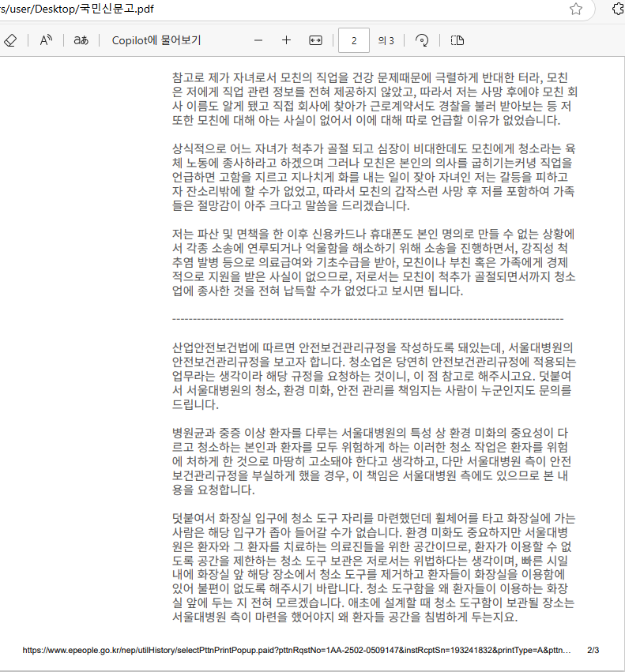Click paragraph starting '병원균과 중증 이상'
This screenshot has width=625, height=672.
tap(371, 461)
